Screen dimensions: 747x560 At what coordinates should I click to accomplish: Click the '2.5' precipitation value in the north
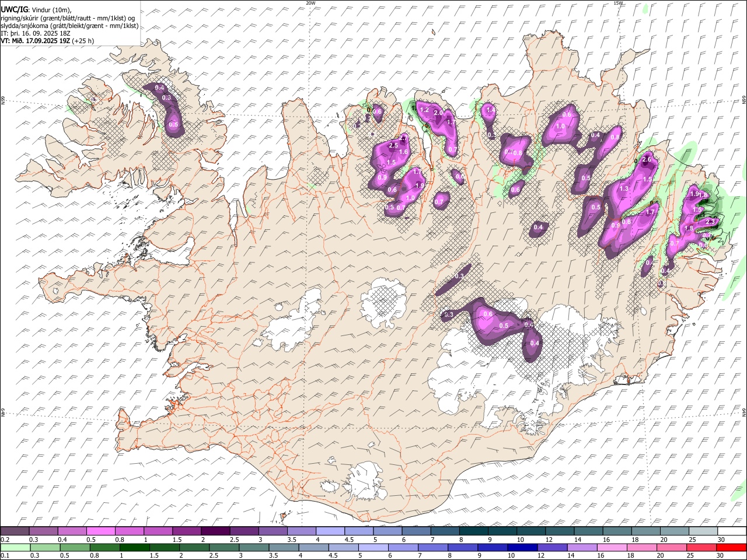point(393,145)
